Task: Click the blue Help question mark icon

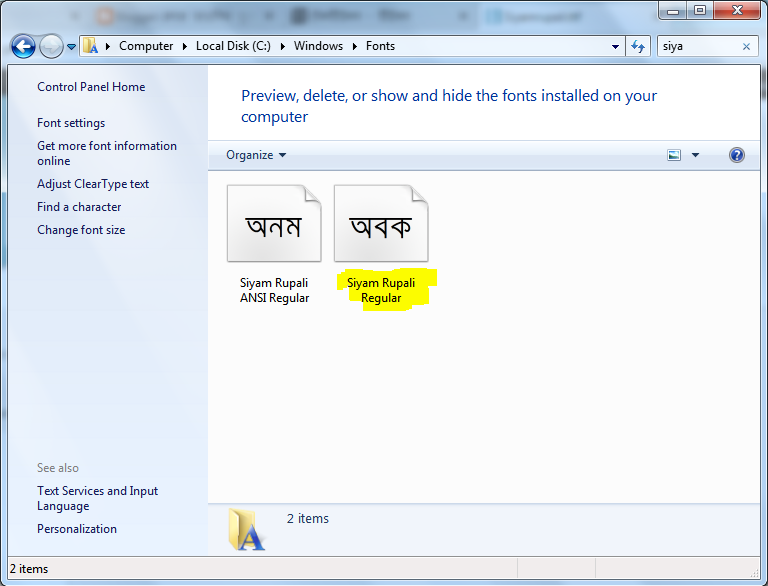Action: click(737, 155)
